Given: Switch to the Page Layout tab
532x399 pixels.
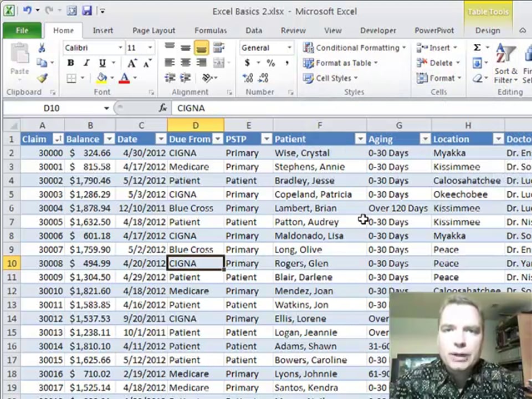Looking at the screenshot, I should coord(154,30).
